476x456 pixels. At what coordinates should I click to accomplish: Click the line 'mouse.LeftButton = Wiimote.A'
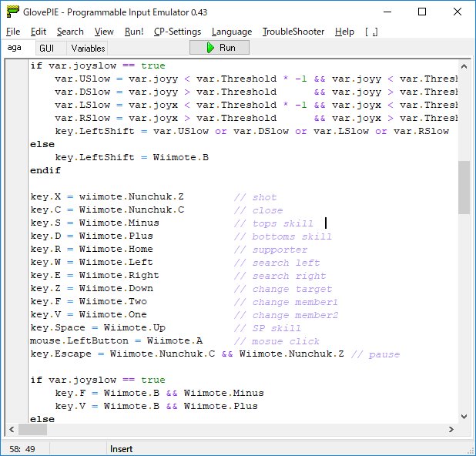click(116, 340)
